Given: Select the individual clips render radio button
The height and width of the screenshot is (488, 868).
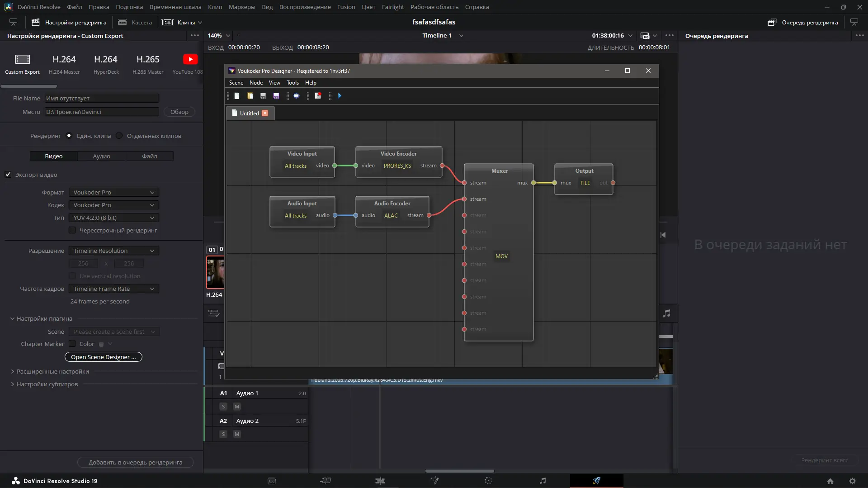Looking at the screenshot, I should 119,136.
